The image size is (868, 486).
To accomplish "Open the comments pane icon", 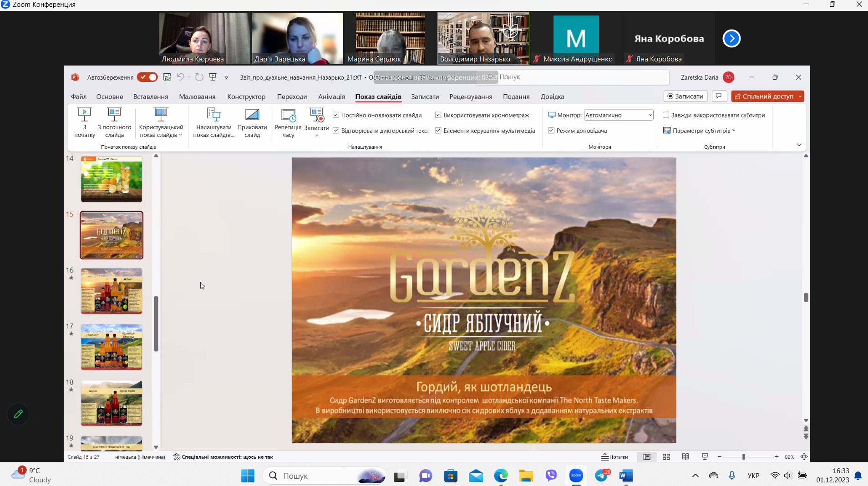I will tap(719, 96).
